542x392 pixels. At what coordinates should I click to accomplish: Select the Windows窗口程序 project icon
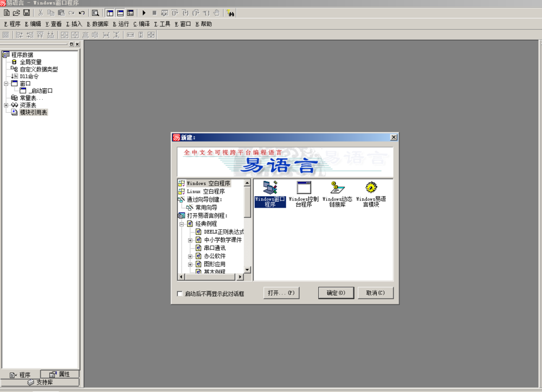click(x=270, y=188)
